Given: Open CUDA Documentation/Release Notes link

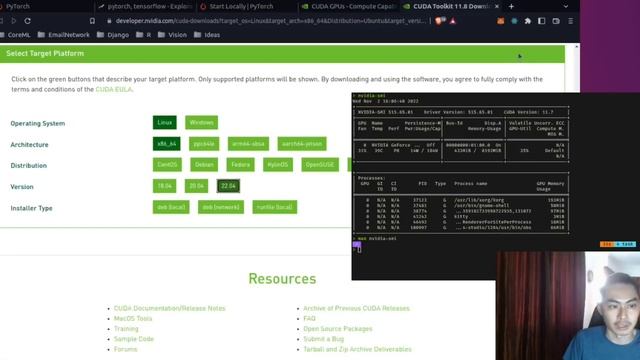Looking at the screenshot, I should pos(169,308).
